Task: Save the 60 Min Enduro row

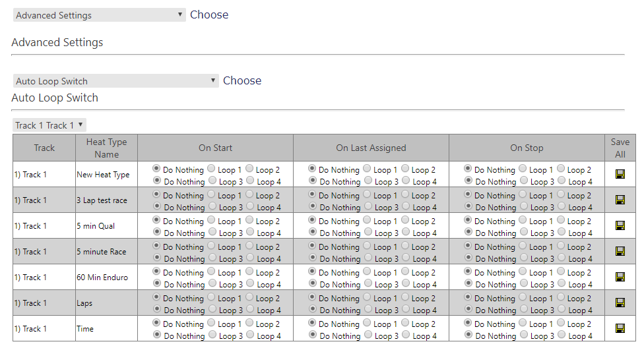Action: pyautogui.click(x=620, y=277)
